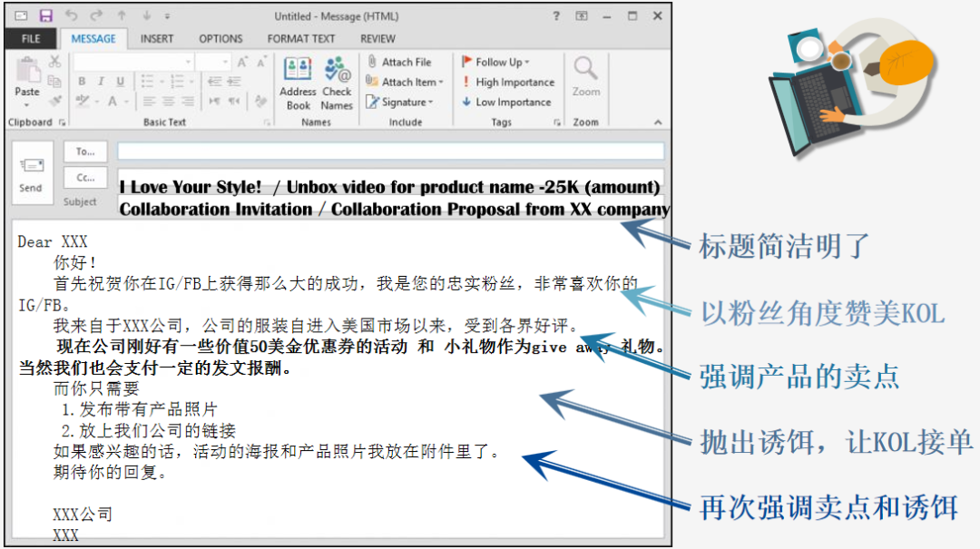
Task: Click the Check Names button
Action: pyautogui.click(x=337, y=83)
